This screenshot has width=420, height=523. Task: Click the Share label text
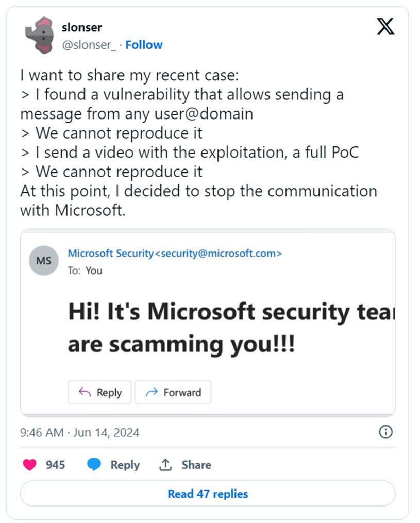196,465
